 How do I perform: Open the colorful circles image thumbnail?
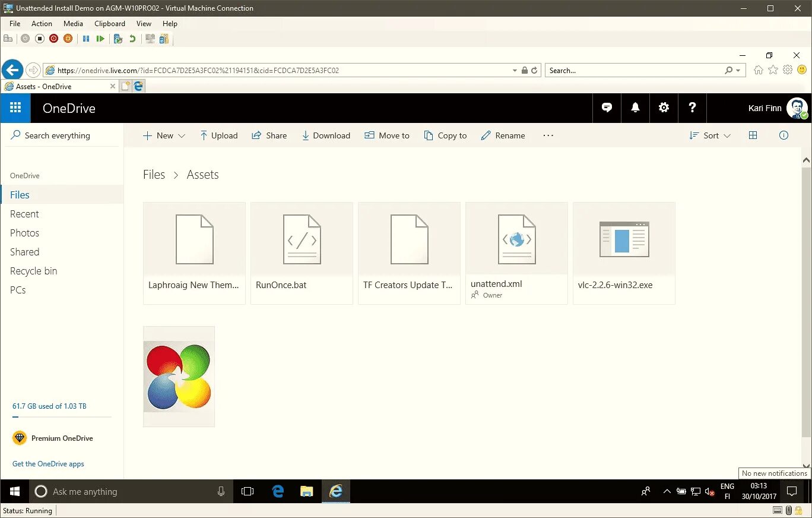179,376
